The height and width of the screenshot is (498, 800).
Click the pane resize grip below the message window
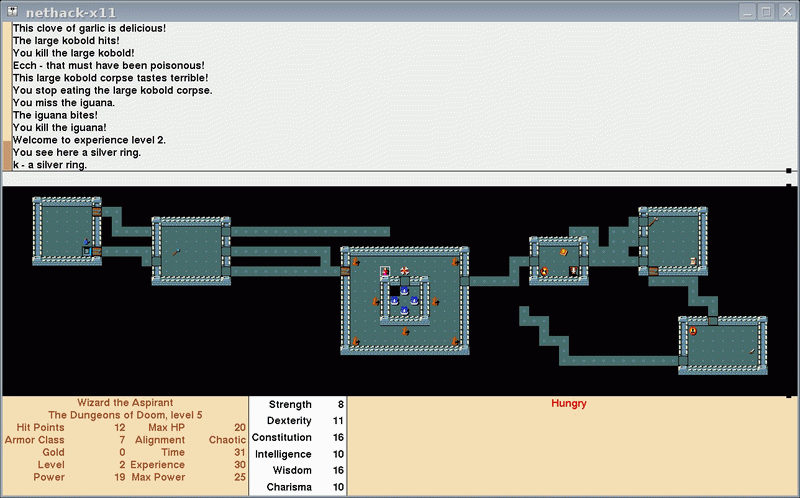[x=789, y=171]
